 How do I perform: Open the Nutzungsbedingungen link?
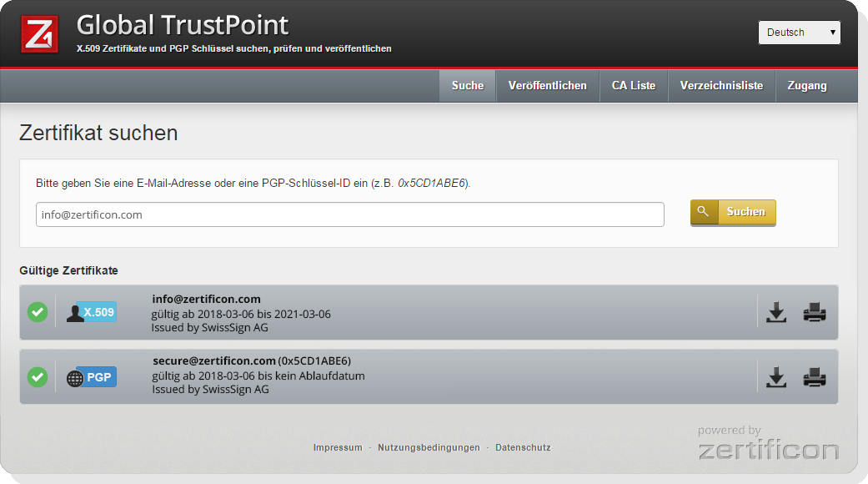pos(429,447)
